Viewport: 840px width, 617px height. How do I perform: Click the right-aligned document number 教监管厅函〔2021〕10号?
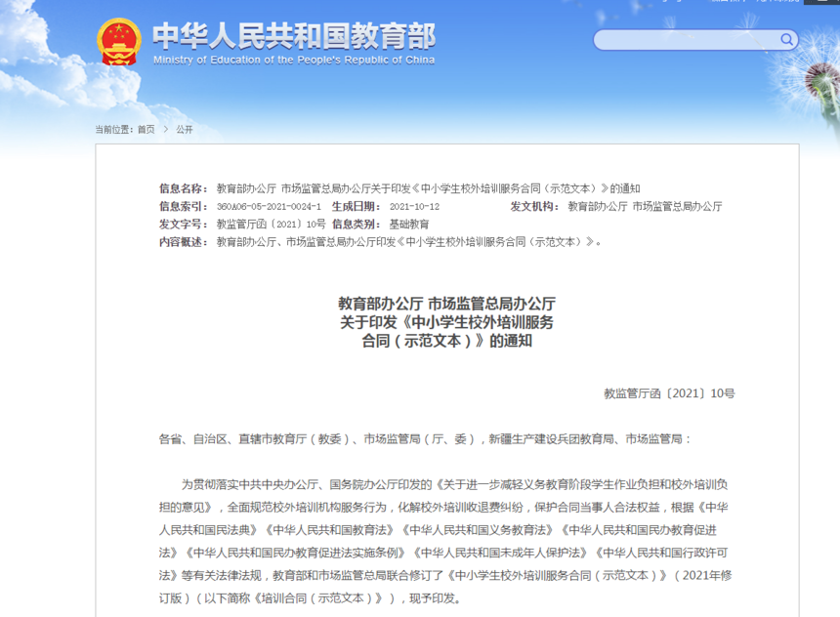click(x=669, y=393)
